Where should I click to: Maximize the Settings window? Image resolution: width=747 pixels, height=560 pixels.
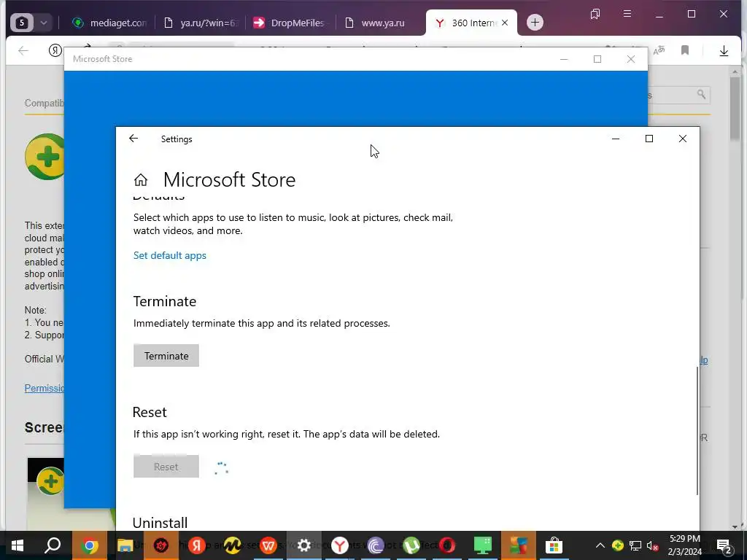click(649, 139)
